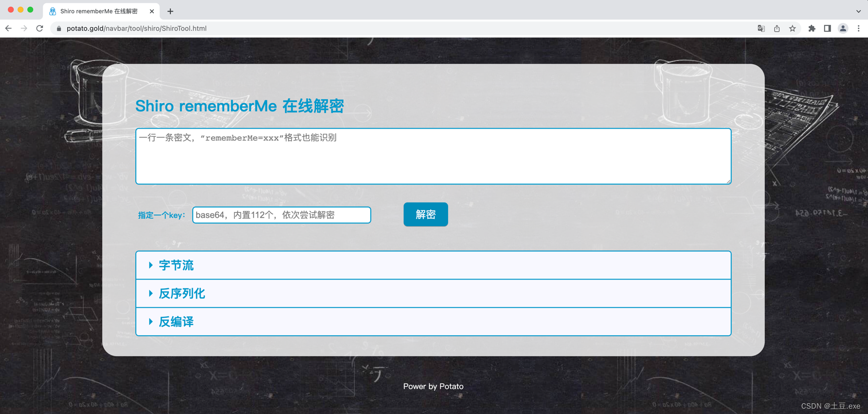
Task: Bookmark this page with star icon
Action: click(x=793, y=28)
